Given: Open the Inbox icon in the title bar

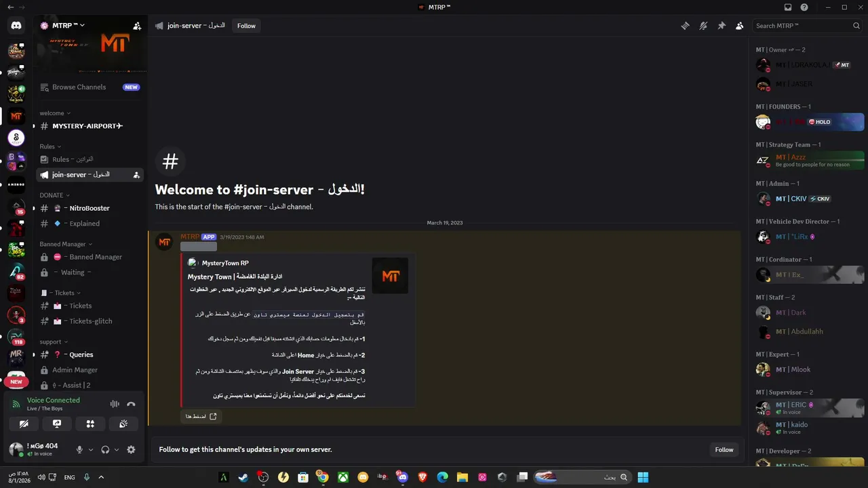Looking at the screenshot, I should 787,7.
